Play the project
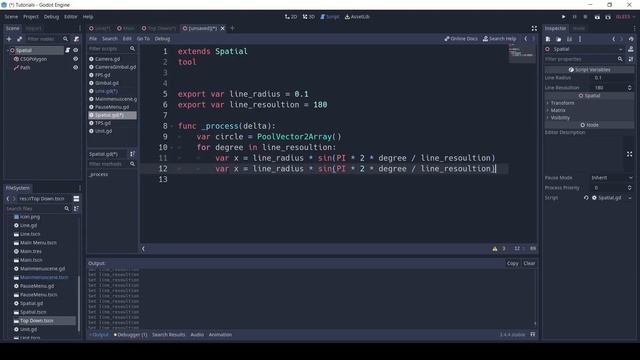Image resolution: width=640 pixels, height=360 pixels. (564, 17)
